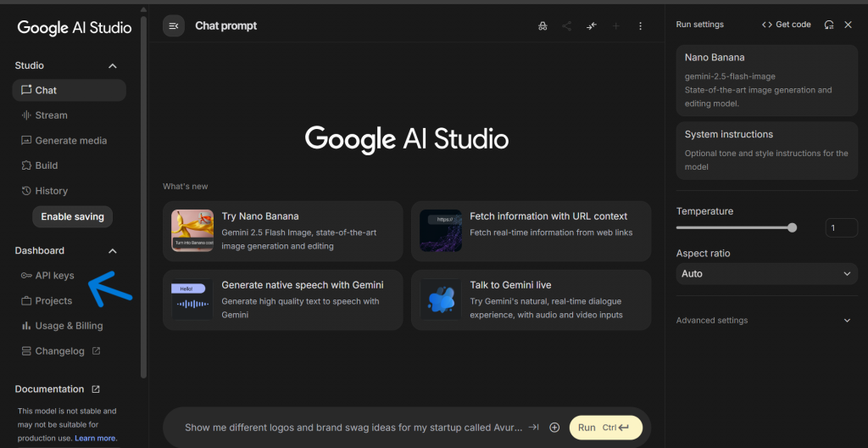Click the Temperature value field
This screenshot has height=448, width=868.
point(842,228)
